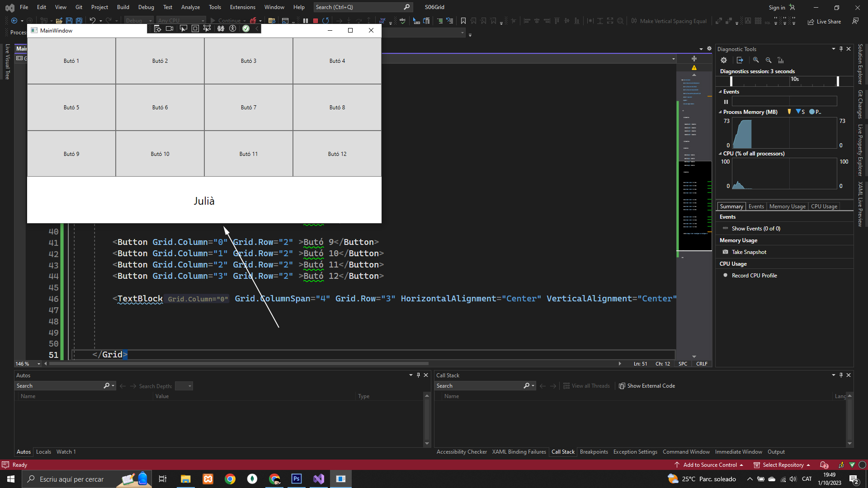
Task: Click the Hot Reload flame icon
Action: (x=253, y=21)
